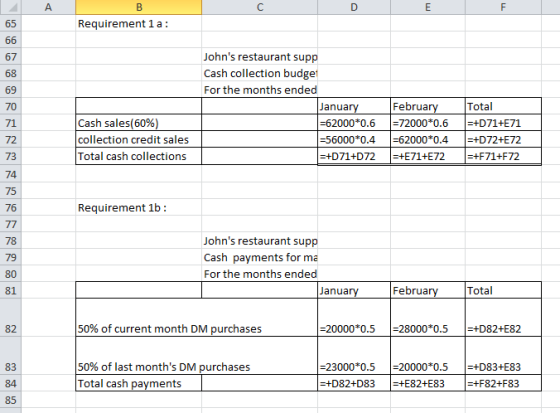The height and width of the screenshot is (413, 560).
Task: Select the January header in row 70
Action: point(354,106)
